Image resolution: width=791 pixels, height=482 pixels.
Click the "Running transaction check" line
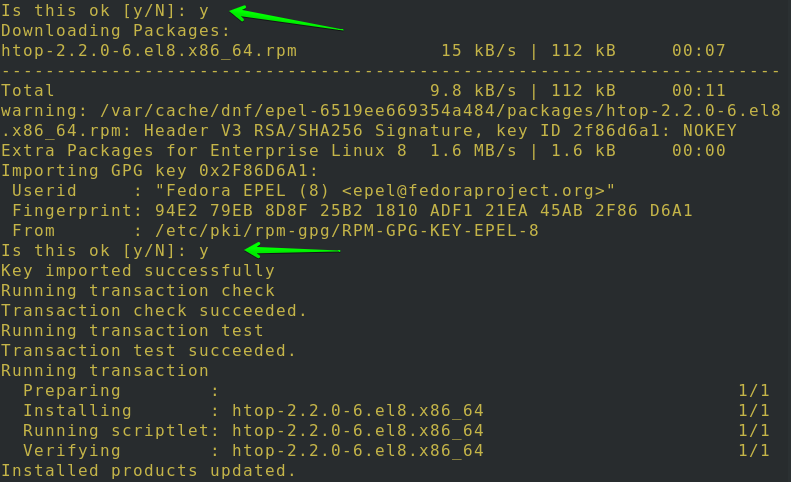(x=138, y=290)
